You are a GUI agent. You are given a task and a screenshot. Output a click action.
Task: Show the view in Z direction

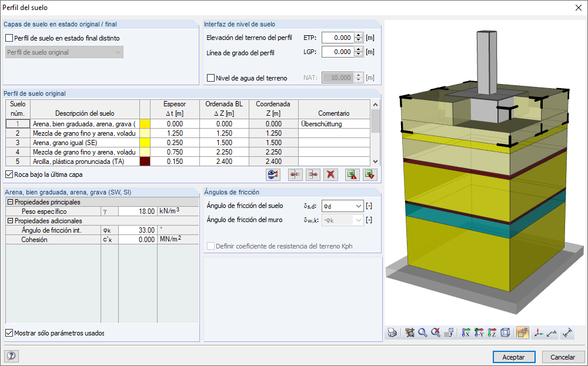pos(492,333)
